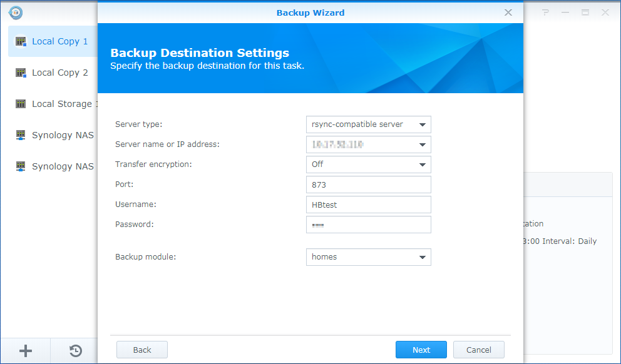621x364 pixels.
Task: Click the plus icon to create a backup task
Action: point(25,350)
